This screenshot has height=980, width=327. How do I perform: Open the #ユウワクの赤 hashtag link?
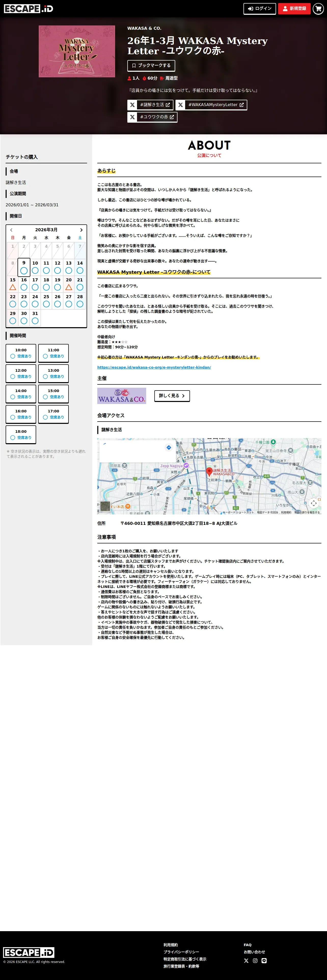pyautogui.click(x=152, y=117)
